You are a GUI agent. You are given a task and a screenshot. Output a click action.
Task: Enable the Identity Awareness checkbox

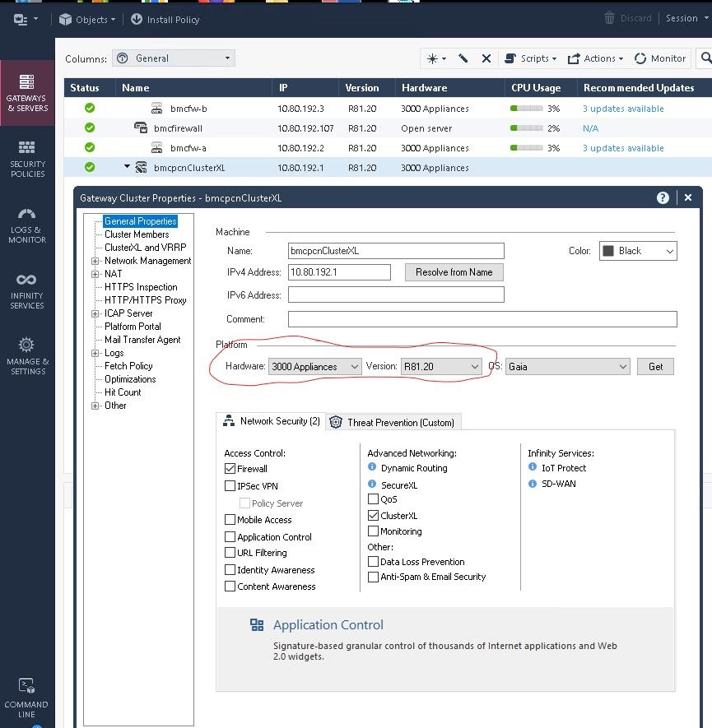click(230, 569)
